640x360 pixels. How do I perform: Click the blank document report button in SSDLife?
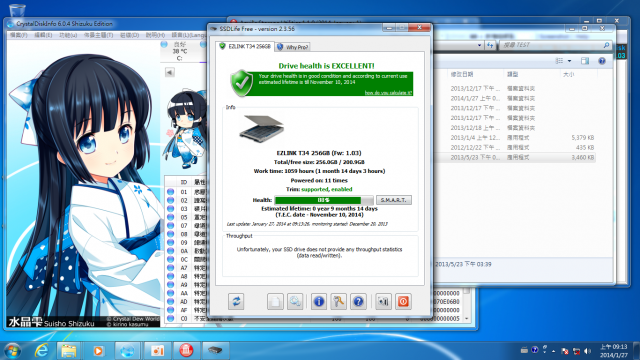click(275, 302)
